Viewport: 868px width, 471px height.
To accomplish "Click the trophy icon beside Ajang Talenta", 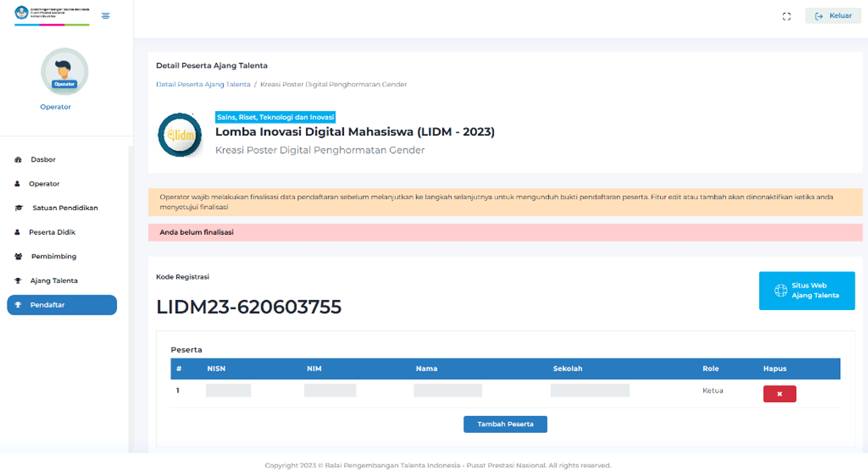I will pos(18,281).
